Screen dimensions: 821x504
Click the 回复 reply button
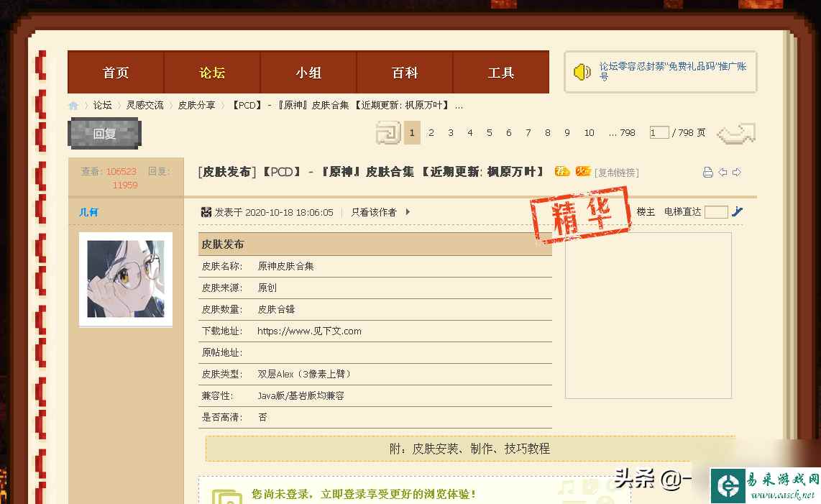104,133
